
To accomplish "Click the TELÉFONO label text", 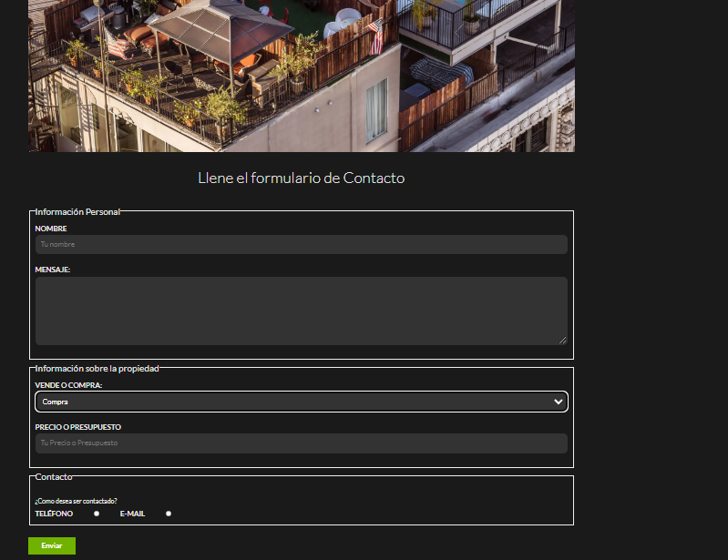I will [x=54, y=514].
